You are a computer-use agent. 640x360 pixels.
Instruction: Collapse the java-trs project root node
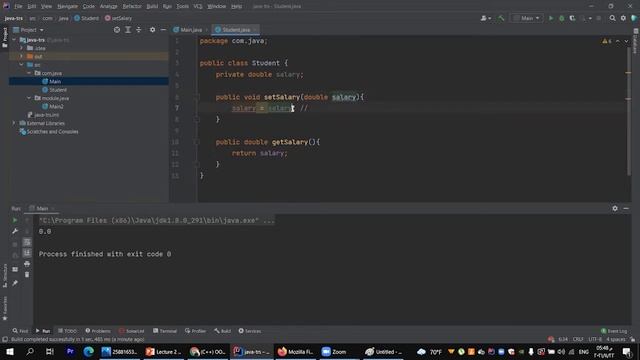point(14,40)
